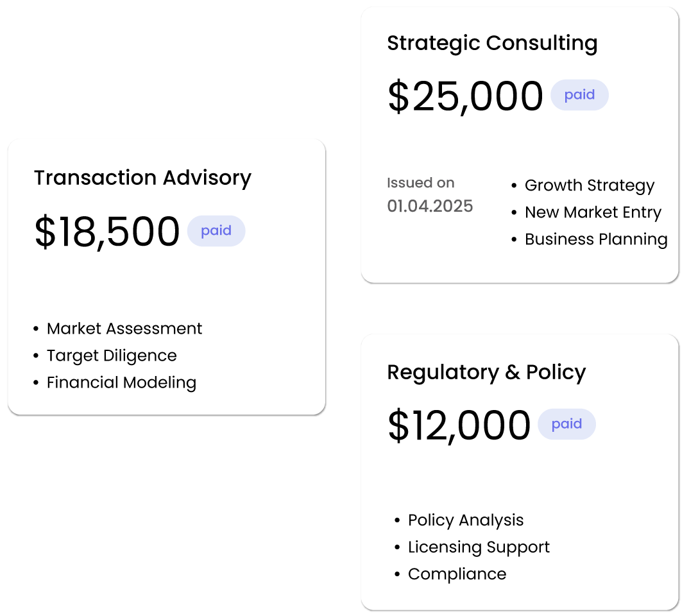Viewport: 698px width, 616px height.
Task: Click the Licensing Support list item
Action: [479, 547]
